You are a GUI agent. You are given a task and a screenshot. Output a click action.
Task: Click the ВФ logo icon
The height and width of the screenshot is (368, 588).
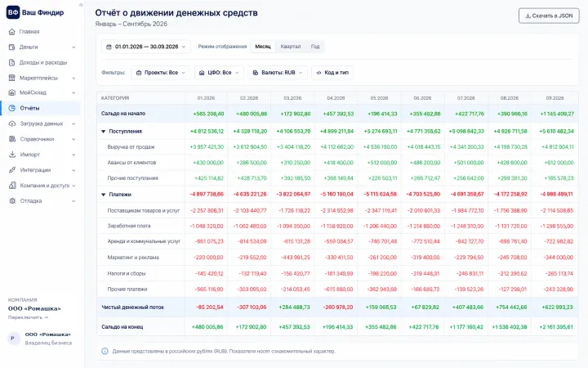[x=13, y=12]
